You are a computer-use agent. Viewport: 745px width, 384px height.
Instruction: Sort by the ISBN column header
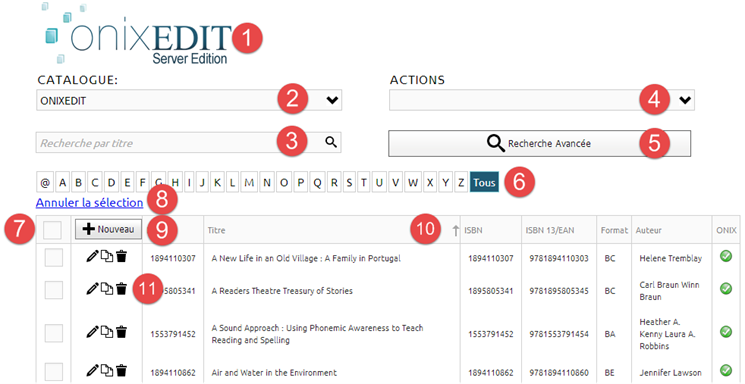(x=472, y=230)
